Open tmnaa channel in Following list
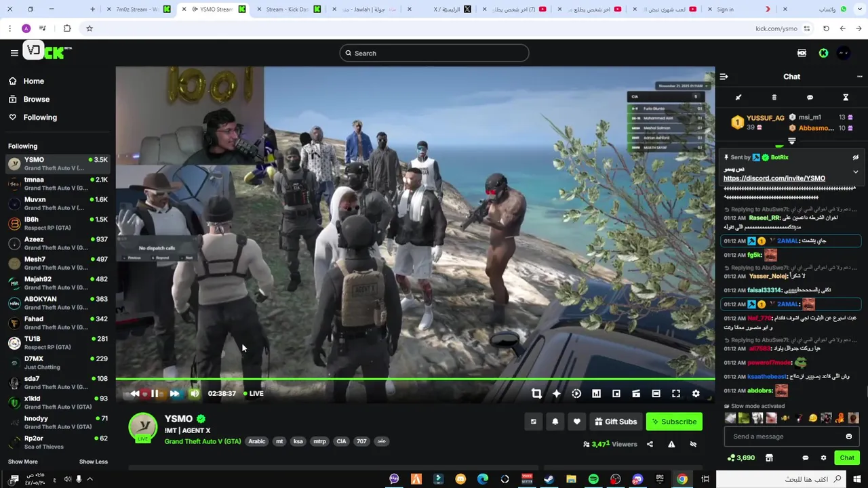This screenshot has width=868, height=488. pyautogui.click(x=58, y=184)
